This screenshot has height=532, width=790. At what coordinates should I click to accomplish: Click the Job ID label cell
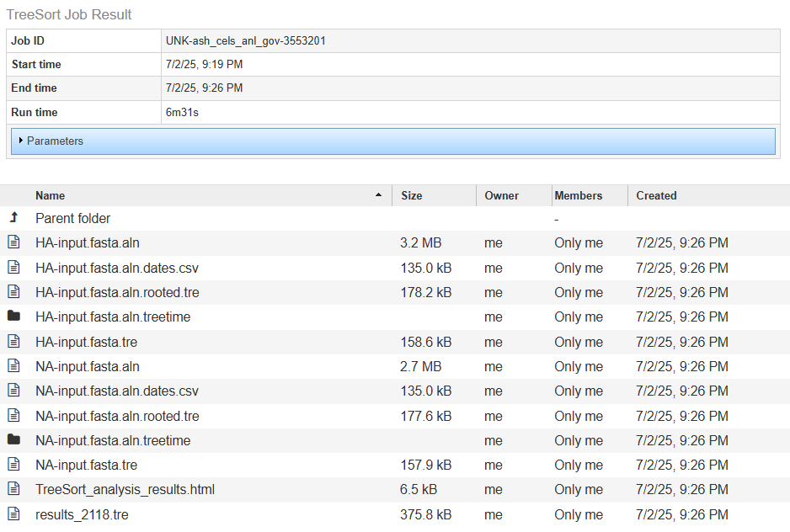pyautogui.click(x=83, y=40)
